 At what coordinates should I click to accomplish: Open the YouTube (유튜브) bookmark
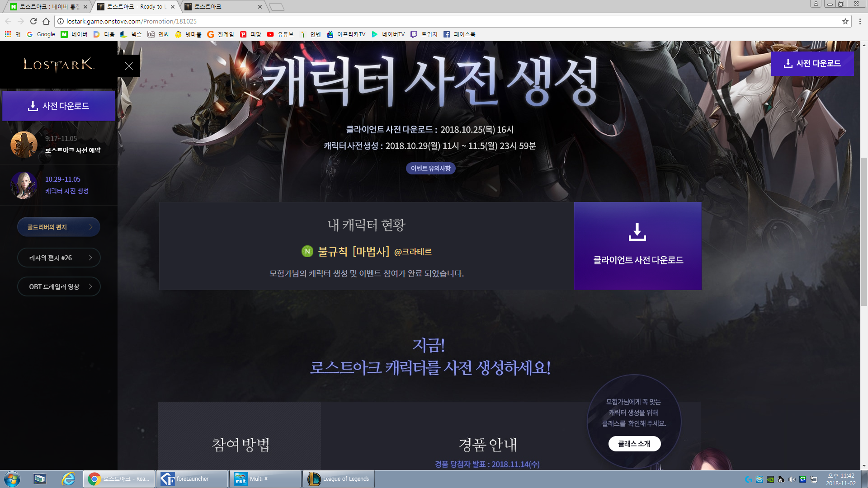[x=280, y=34]
